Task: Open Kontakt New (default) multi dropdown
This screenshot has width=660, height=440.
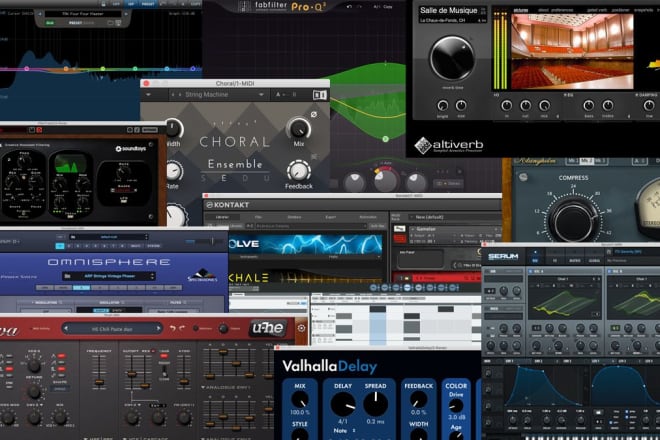Action: [x=455, y=217]
